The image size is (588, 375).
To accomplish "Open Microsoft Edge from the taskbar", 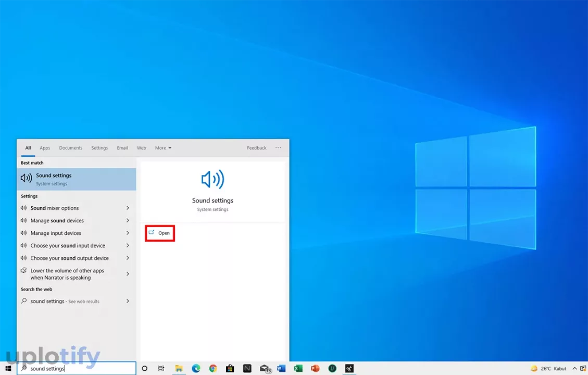I will (x=196, y=368).
